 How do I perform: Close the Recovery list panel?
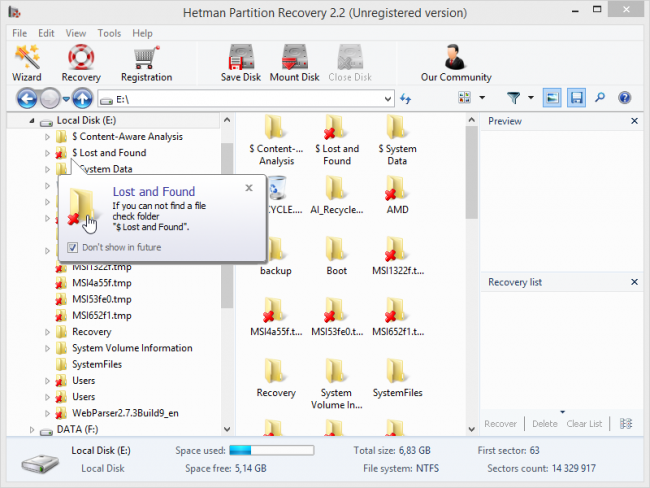(x=634, y=282)
